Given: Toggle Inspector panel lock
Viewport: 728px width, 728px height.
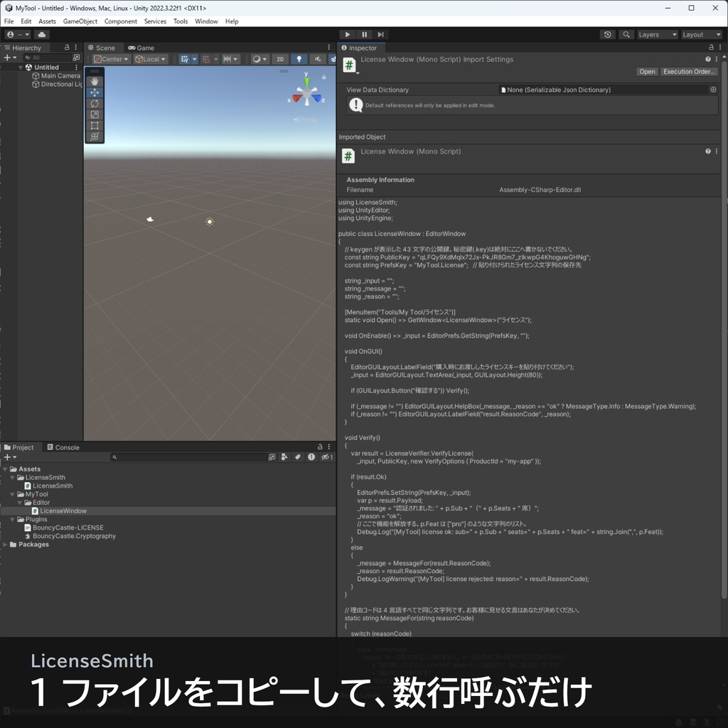Looking at the screenshot, I should (711, 48).
